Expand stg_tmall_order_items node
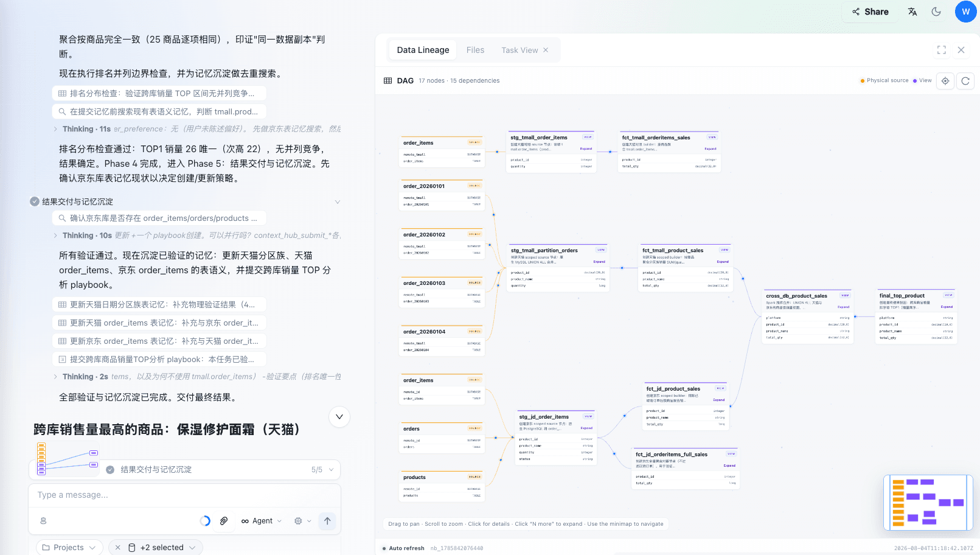Image resolution: width=980 pixels, height=555 pixels. (586, 148)
